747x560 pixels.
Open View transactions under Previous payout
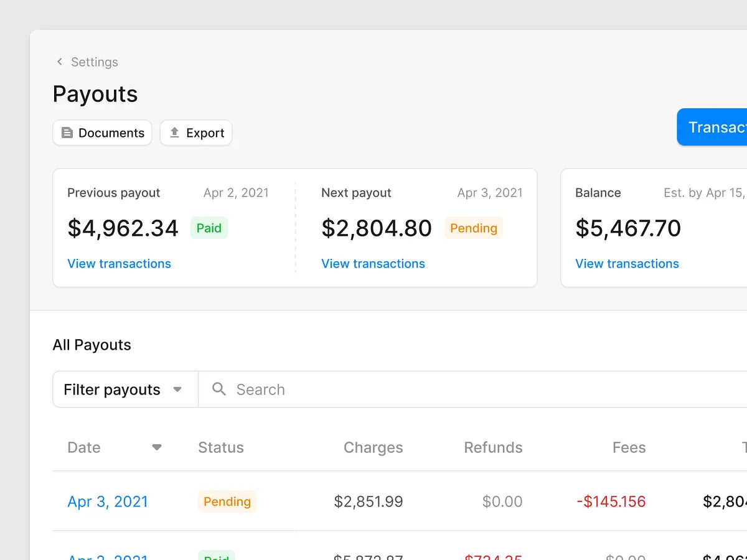click(119, 263)
